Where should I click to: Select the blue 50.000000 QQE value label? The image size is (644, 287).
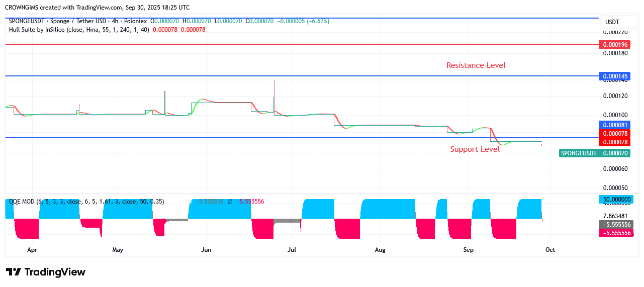coord(614,200)
